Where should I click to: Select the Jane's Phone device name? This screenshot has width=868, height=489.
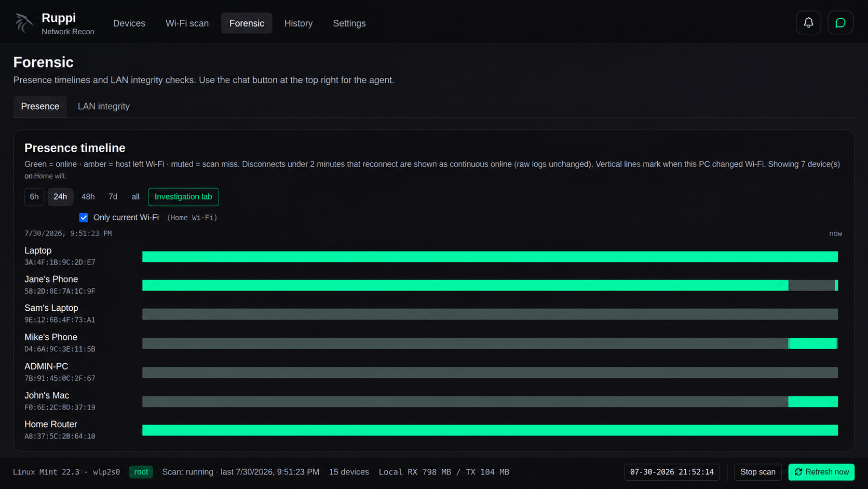(x=51, y=279)
